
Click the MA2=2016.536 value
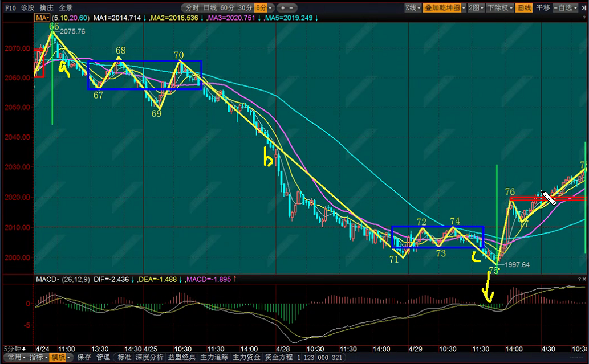[x=174, y=18]
